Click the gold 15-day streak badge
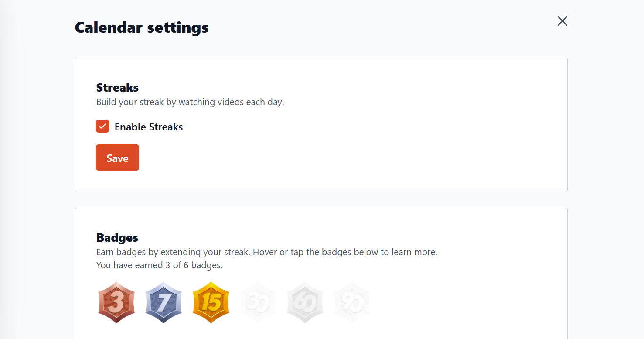Image resolution: width=644 pixels, height=339 pixels. [211, 302]
